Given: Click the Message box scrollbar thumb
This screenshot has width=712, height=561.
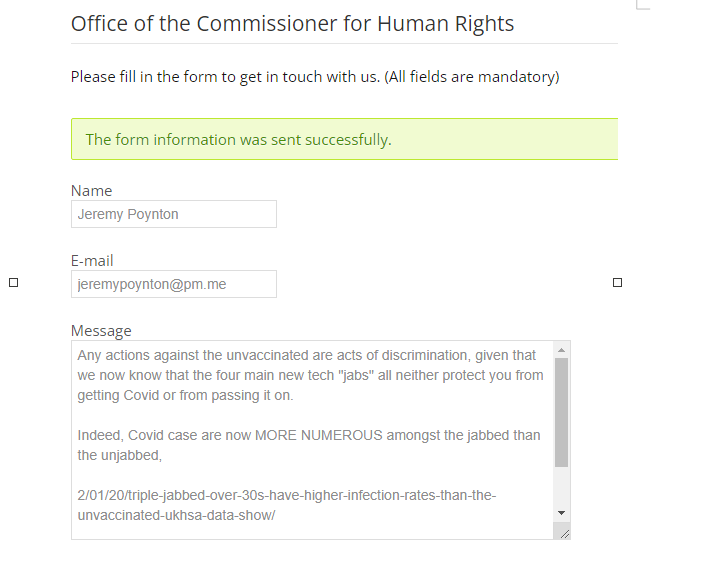Looking at the screenshot, I should point(561,410).
